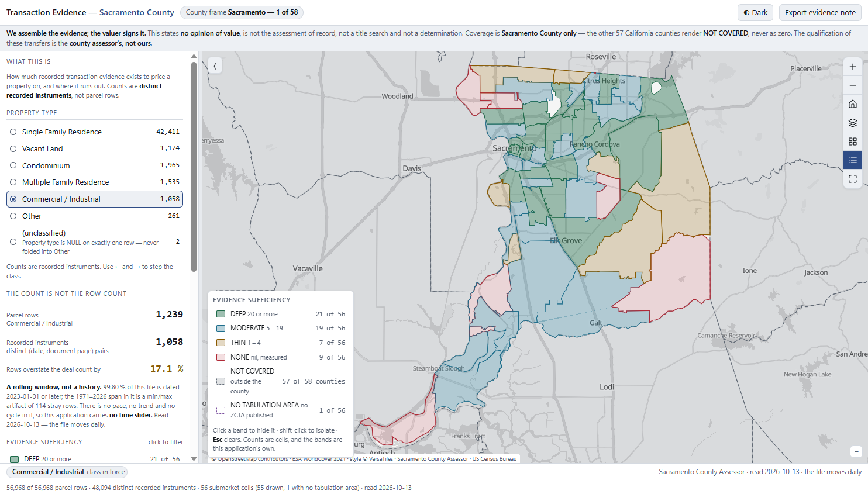Select Single Family Residence property type
This screenshot has height=494, width=868.
pyautogui.click(x=95, y=132)
